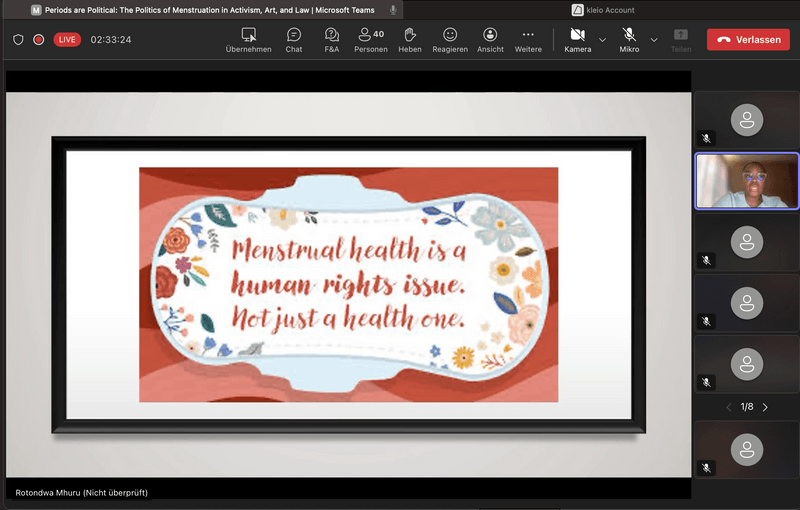The height and width of the screenshot is (510, 800).
Task: Select the speaker's video thumbnail
Action: [x=746, y=181]
